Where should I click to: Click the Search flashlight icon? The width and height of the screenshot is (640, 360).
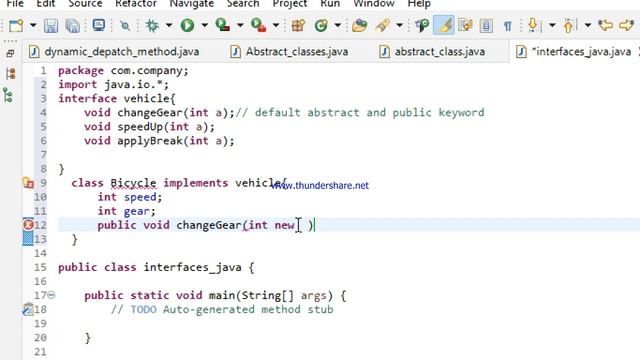[383, 26]
